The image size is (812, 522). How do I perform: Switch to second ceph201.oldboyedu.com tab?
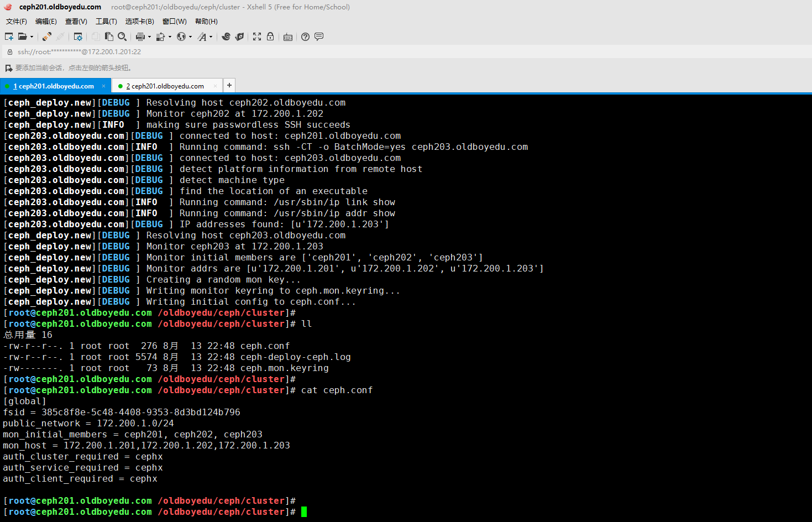[x=165, y=86]
